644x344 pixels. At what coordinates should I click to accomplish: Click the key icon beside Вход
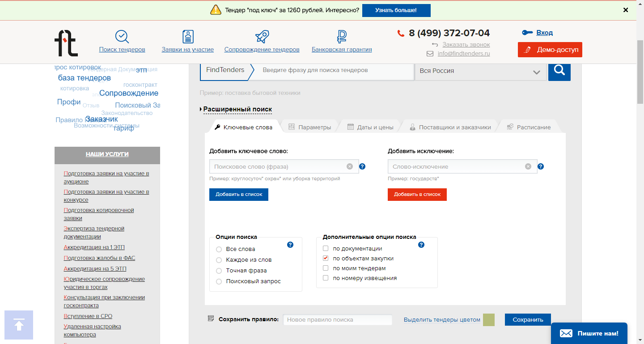pos(528,33)
